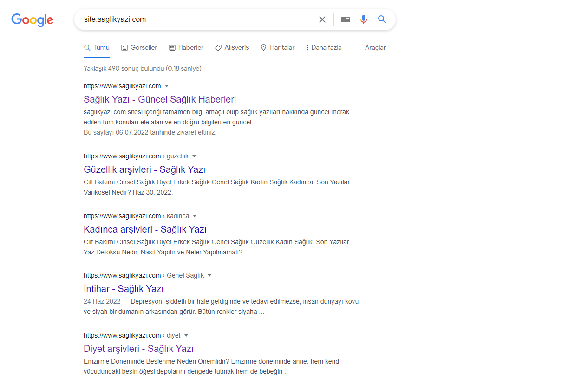This screenshot has width=588, height=383.
Task: Click the Google logo
Action: point(33,19)
